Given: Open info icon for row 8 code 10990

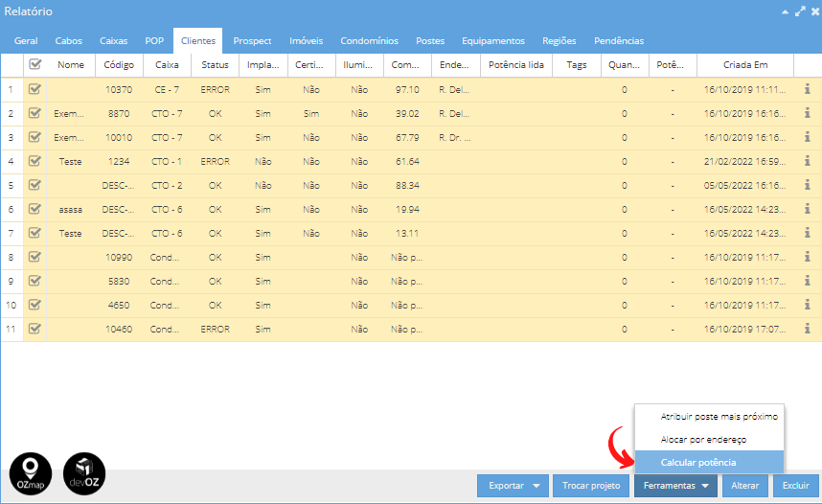Looking at the screenshot, I should point(808,257).
